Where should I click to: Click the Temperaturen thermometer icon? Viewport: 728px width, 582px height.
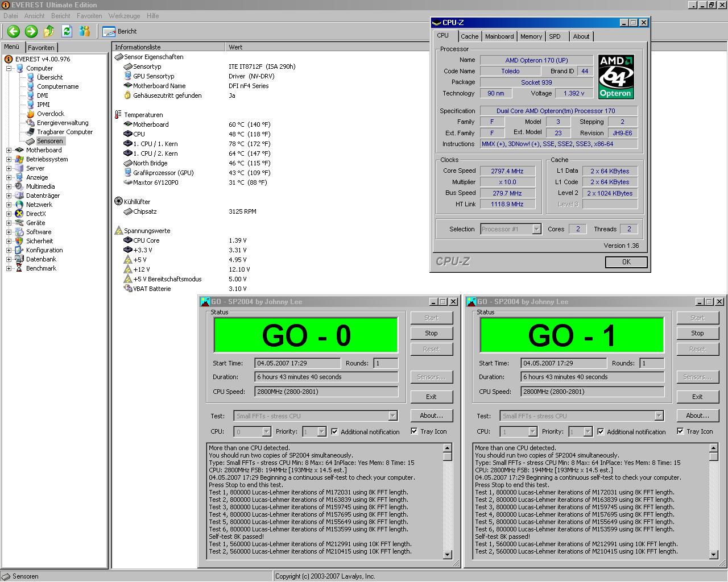(118, 115)
